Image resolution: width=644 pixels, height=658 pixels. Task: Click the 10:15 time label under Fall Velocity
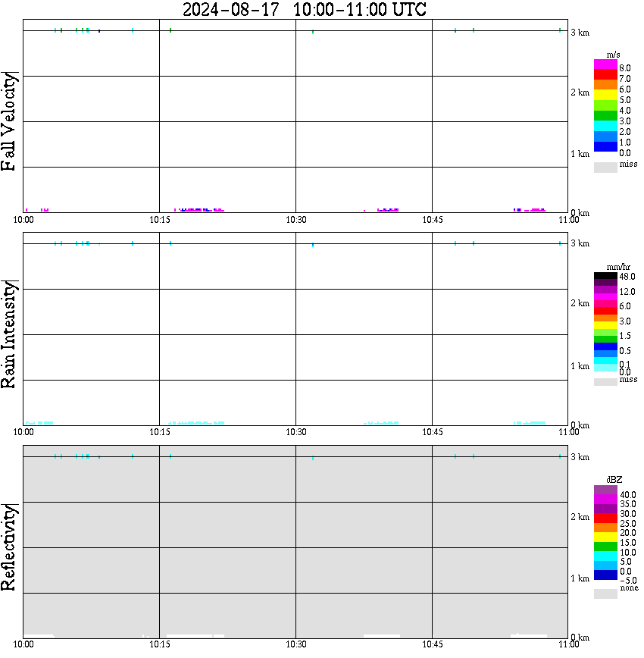click(x=159, y=220)
